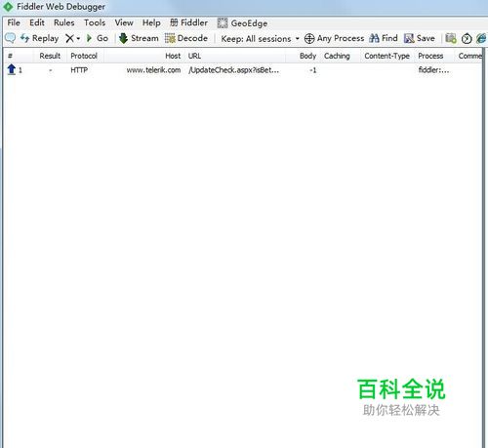Click the Internet Explorer browse icon
Screen dimensions: 488x448
tap(481, 38)
